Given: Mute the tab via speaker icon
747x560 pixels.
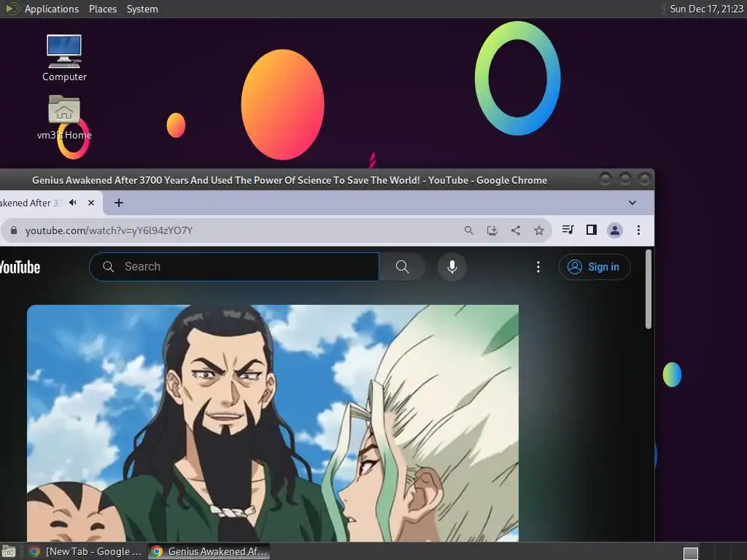Looking at the screenshot, I should (72, 203).
